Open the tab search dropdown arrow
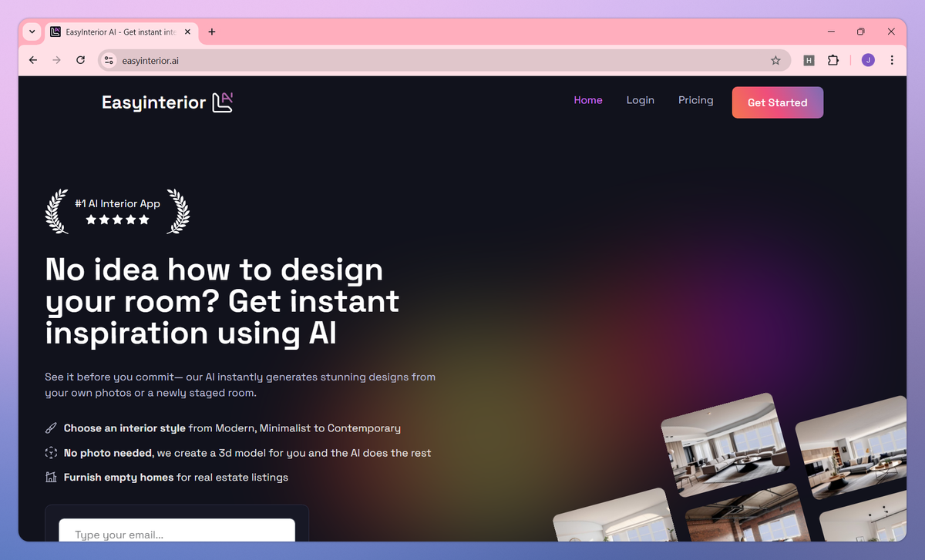 (x=32, y=32)
